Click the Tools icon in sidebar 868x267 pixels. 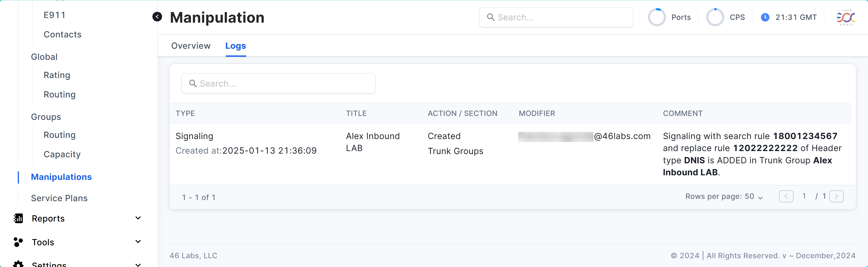pos(18,242)
